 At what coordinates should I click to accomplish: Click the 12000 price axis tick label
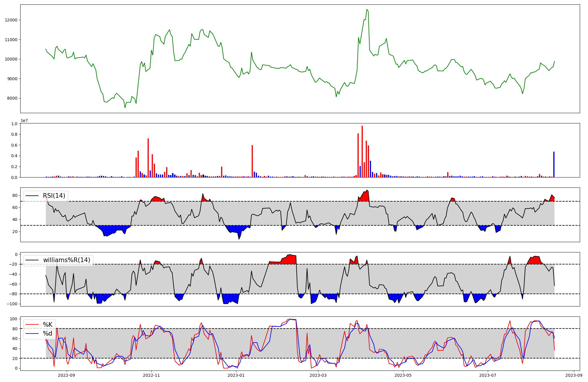tap(11, 20)
